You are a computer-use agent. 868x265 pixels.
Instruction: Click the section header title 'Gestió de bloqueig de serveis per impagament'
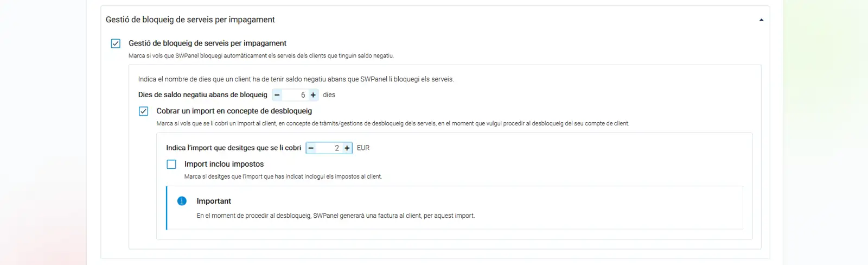point(190,20)
